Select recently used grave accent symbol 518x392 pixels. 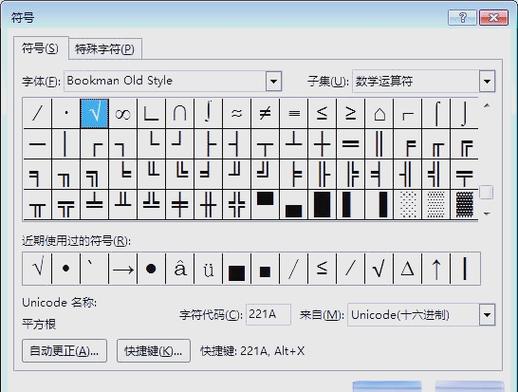(x=94, y=269)
